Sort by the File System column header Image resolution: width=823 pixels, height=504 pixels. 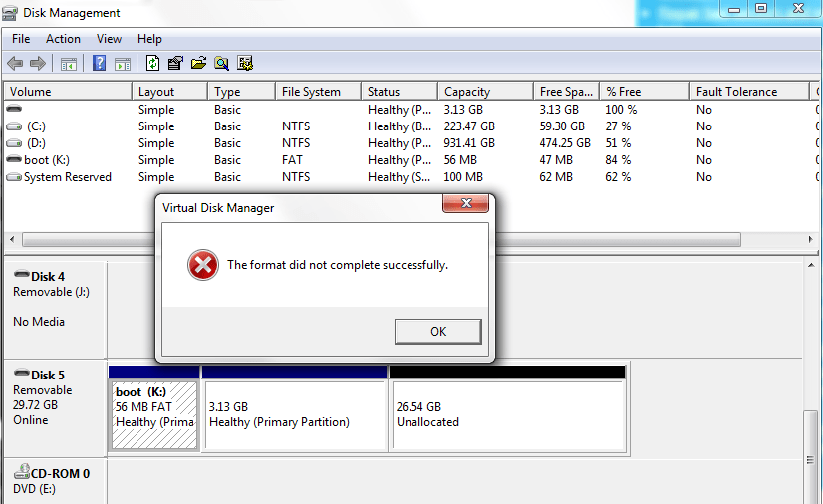[x=318, y=92]
